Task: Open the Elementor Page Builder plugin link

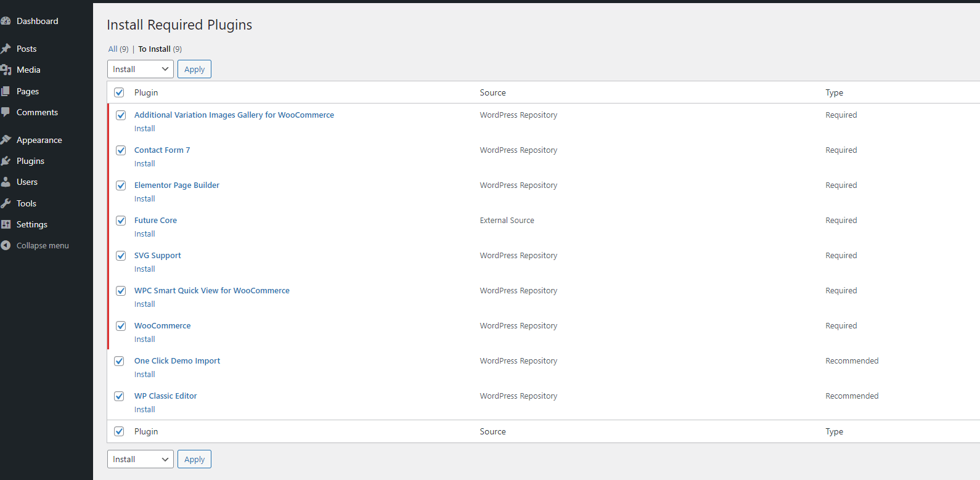Action: click(177, 185)
